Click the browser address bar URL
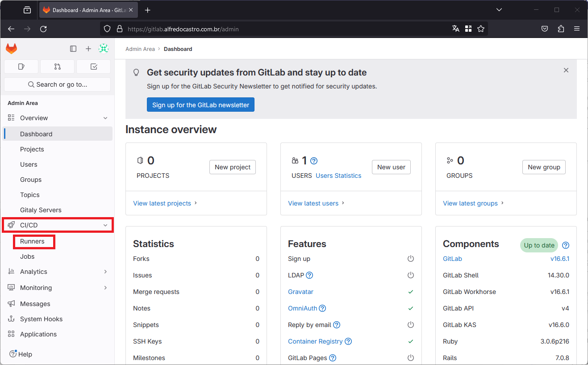588x365 pixels. point(183,29)
